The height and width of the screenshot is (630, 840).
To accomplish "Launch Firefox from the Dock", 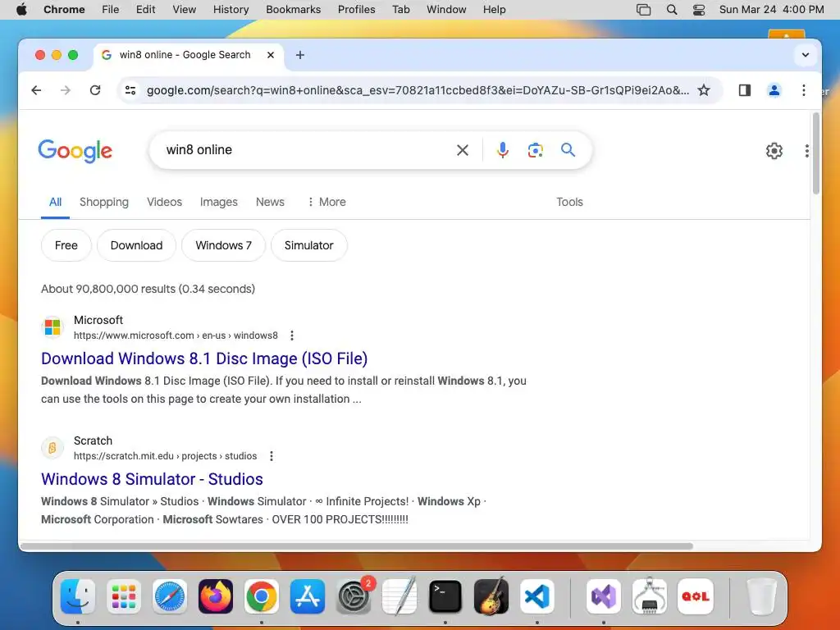I will pos(216,596).
